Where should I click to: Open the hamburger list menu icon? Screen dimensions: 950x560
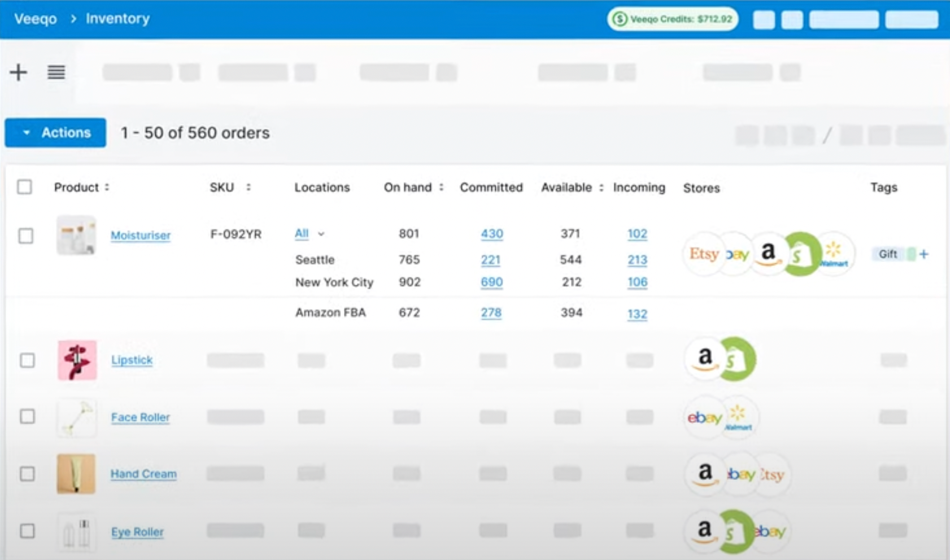56,72
